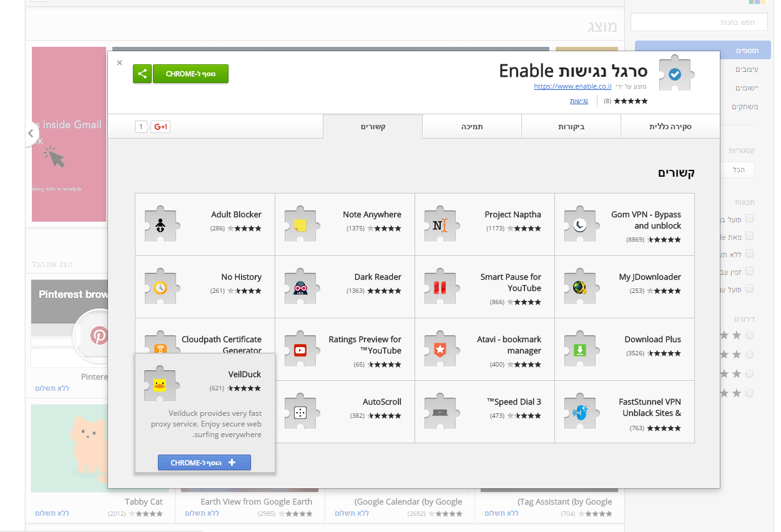Image resolution: width=781 pixels, height=532 pixels.
Task: Click the 'No History' title text
Action: click(242, 277)
